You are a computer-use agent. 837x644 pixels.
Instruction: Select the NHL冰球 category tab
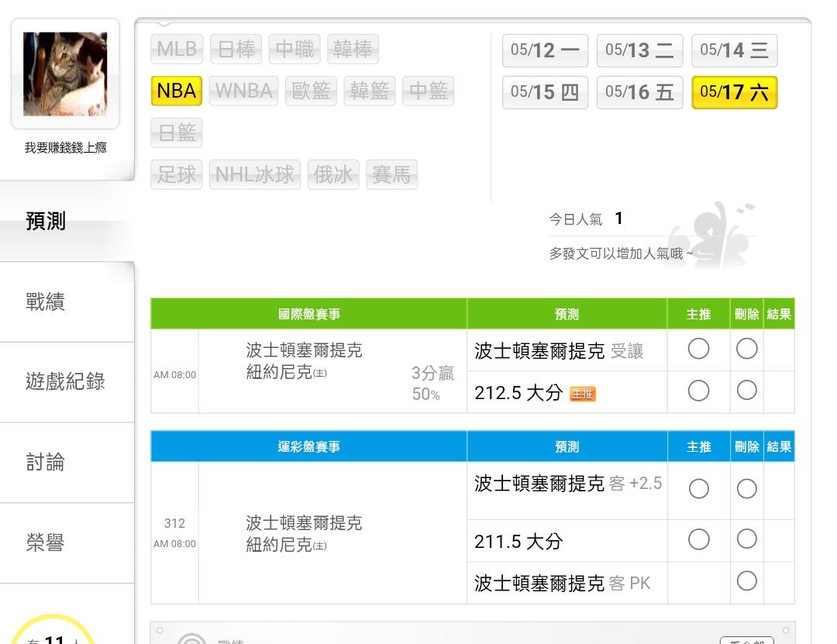(255, 174)
